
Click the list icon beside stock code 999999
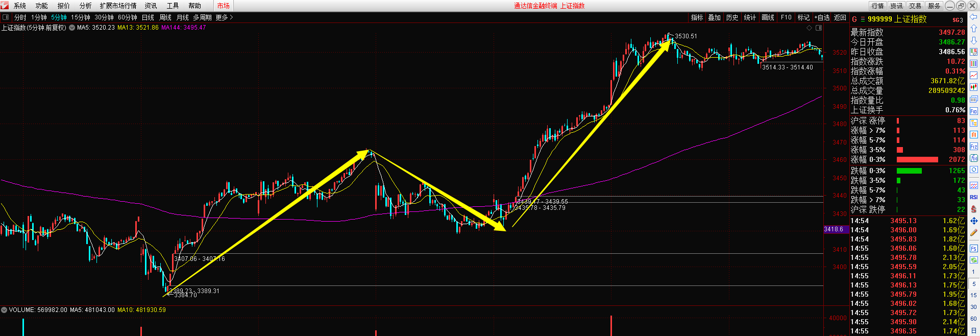pos(863,19)
